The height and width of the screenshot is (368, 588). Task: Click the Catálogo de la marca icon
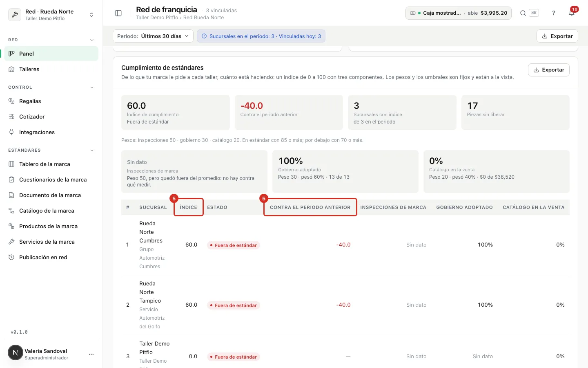(11, 211)
